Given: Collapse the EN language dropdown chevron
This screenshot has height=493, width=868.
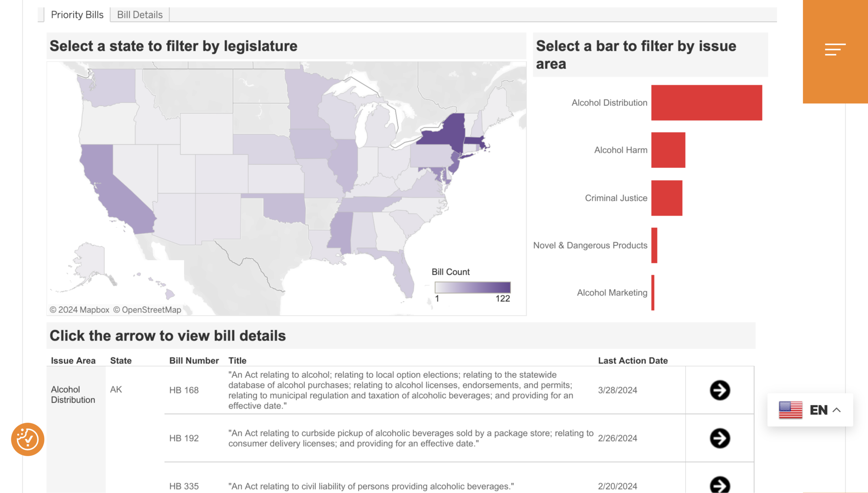Looking at the screenshot, I should [x=837, y=410].
